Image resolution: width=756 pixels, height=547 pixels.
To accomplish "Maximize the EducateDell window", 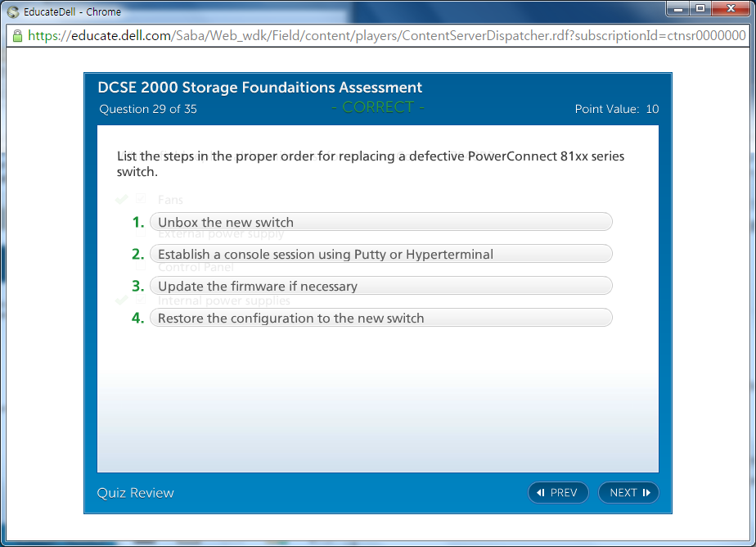I will coord(700,9).
